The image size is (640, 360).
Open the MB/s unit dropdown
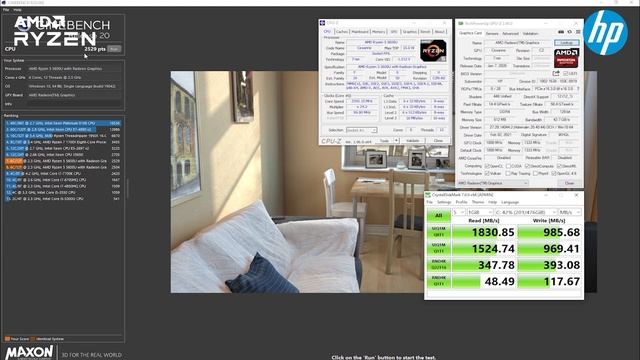[x=569, y=212]
